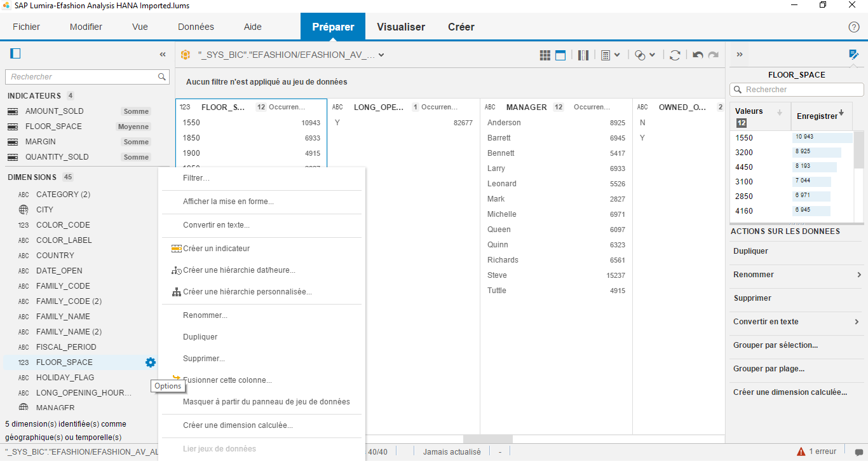Collapse the left dimensions panel
Screen dimensions: 868x461
click(163, 55)
